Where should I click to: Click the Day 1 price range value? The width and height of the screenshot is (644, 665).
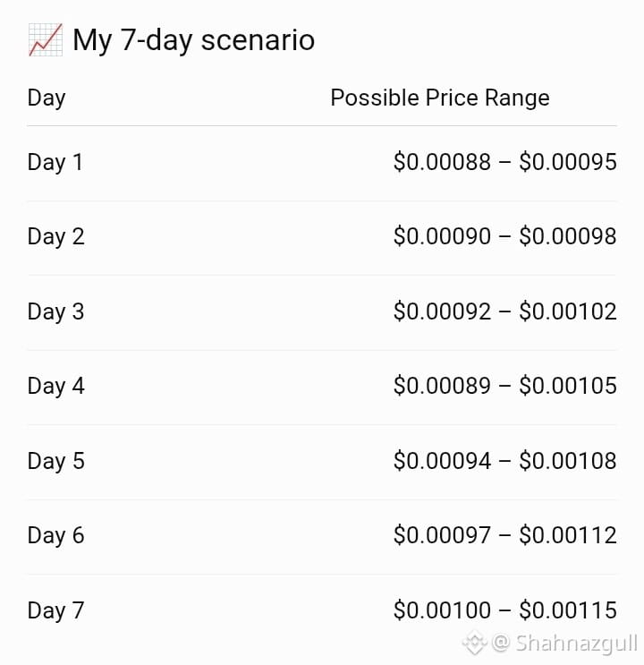tap(505, 162)
